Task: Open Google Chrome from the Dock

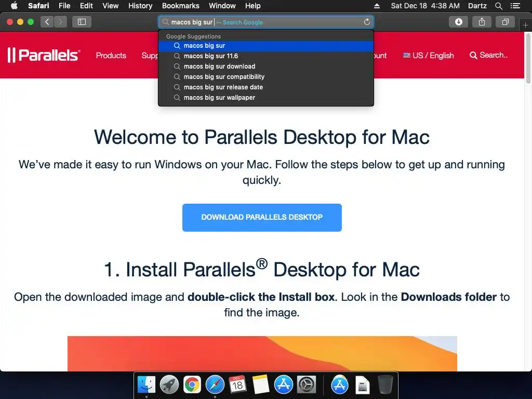Action: click(x=192, y=385)
